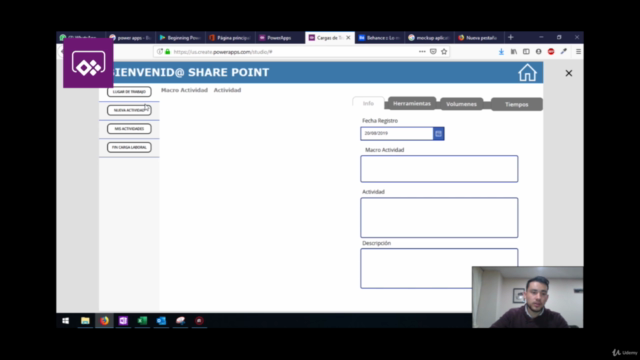Click the Macro Actividad text box

point(439,169)
